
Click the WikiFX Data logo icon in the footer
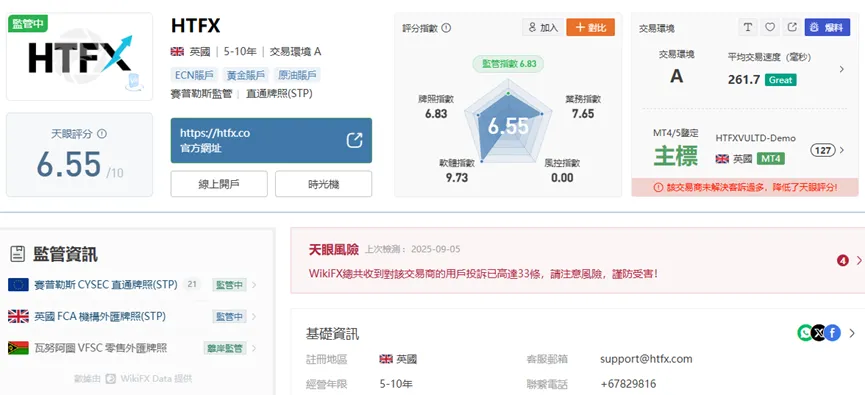coord(111,378)
